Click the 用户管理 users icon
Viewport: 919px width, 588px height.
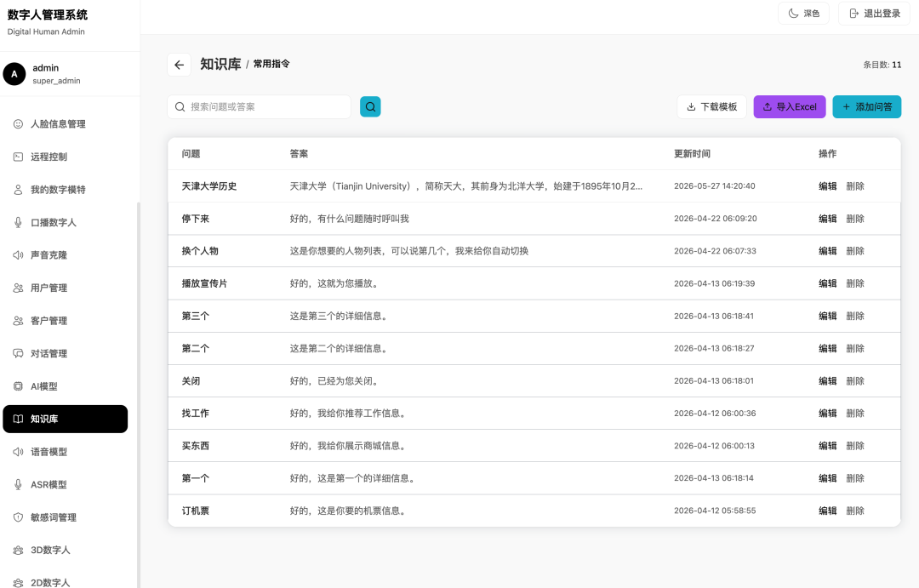[18, 288]
